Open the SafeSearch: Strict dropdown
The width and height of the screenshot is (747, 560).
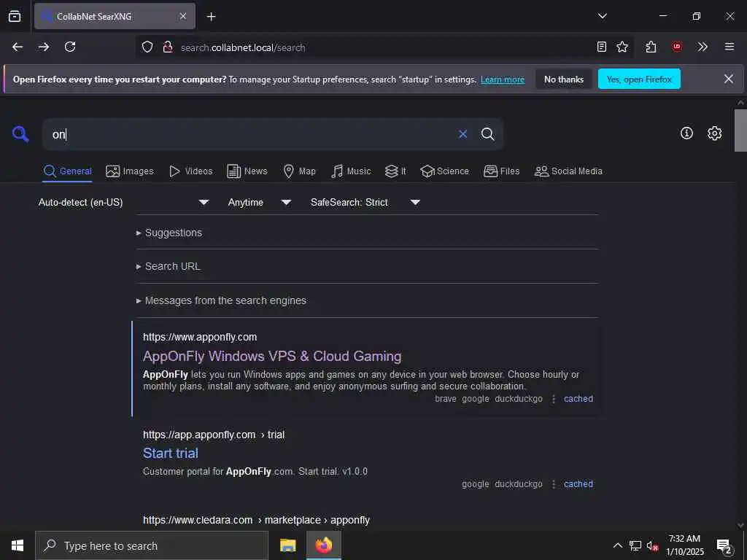[365, 203]
